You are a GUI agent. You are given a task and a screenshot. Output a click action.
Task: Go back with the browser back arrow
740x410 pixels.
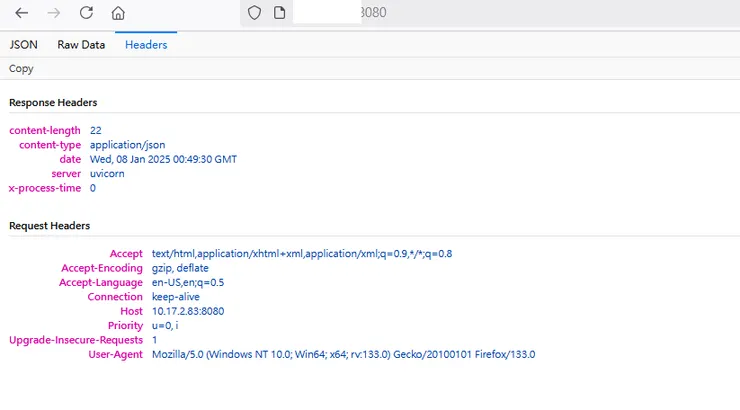pyautogui.click(x=22, y=13)
